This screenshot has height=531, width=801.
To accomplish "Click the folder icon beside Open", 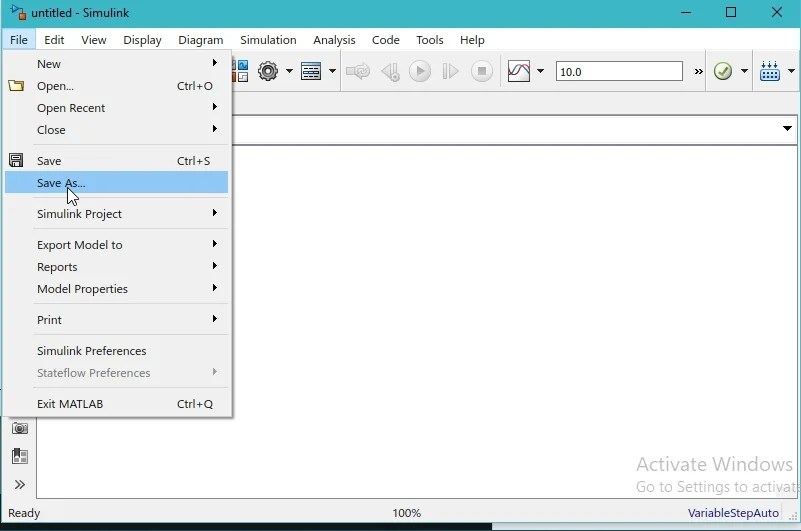I will [x=16, y=86].
